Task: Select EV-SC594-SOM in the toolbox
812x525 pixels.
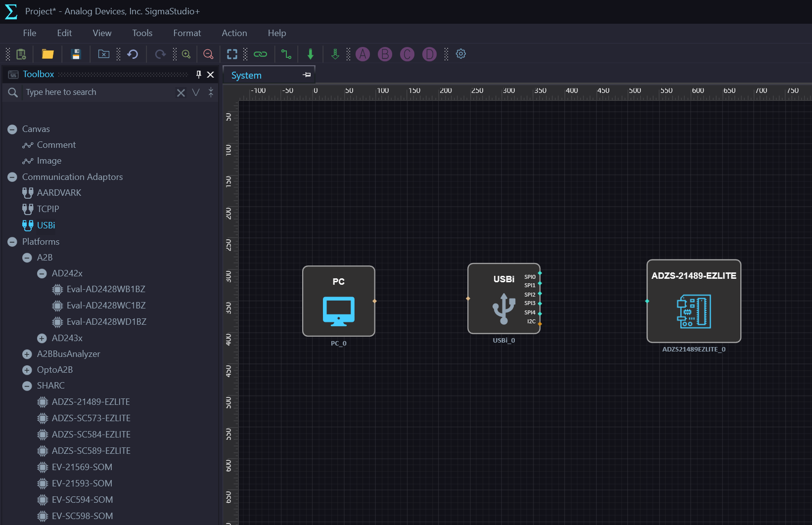Action: point(83,500)
